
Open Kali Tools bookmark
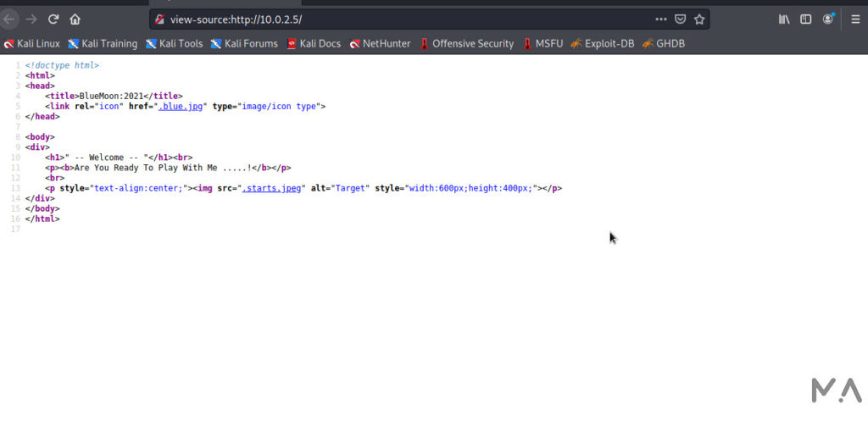pyautogui.click(x=174, y=43)
